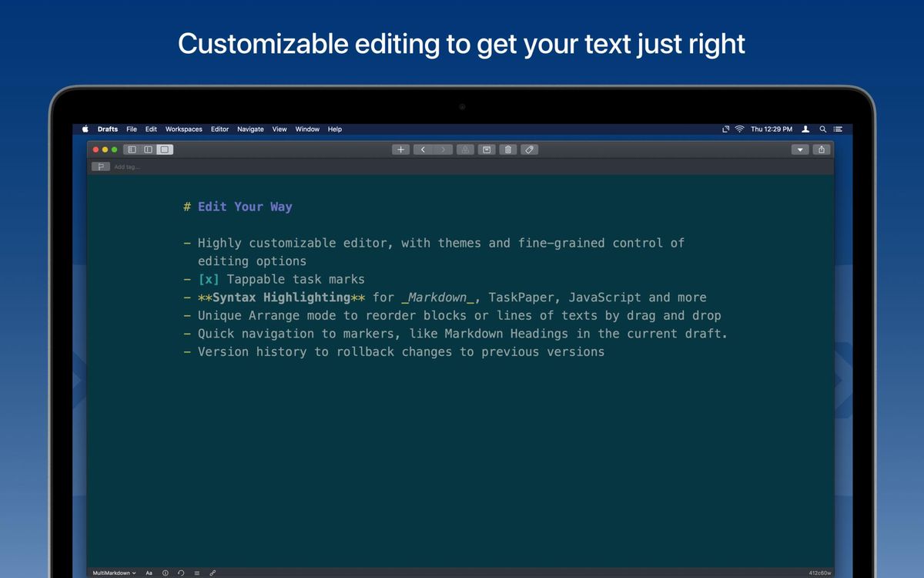Open the dropdown arrow beside the Share button
Viewport: 924px width, 578px height.
(800, 150)
